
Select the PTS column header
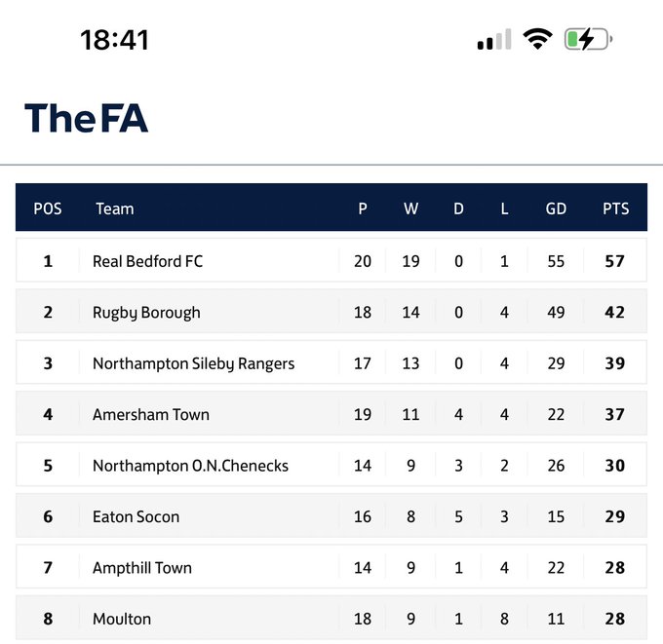click(x=615, y=208)
